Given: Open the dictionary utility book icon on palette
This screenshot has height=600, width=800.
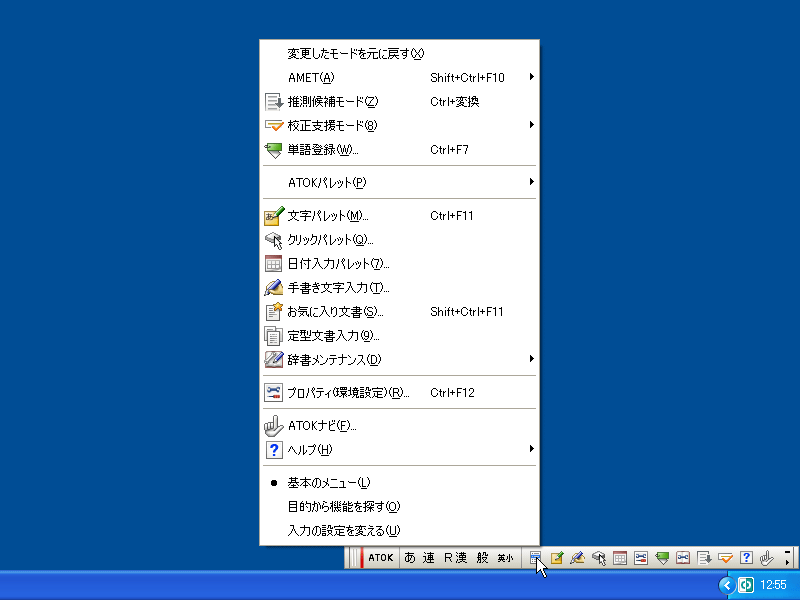Looking at the screenshot, I should pyautogui.click(x=683, y=558).
